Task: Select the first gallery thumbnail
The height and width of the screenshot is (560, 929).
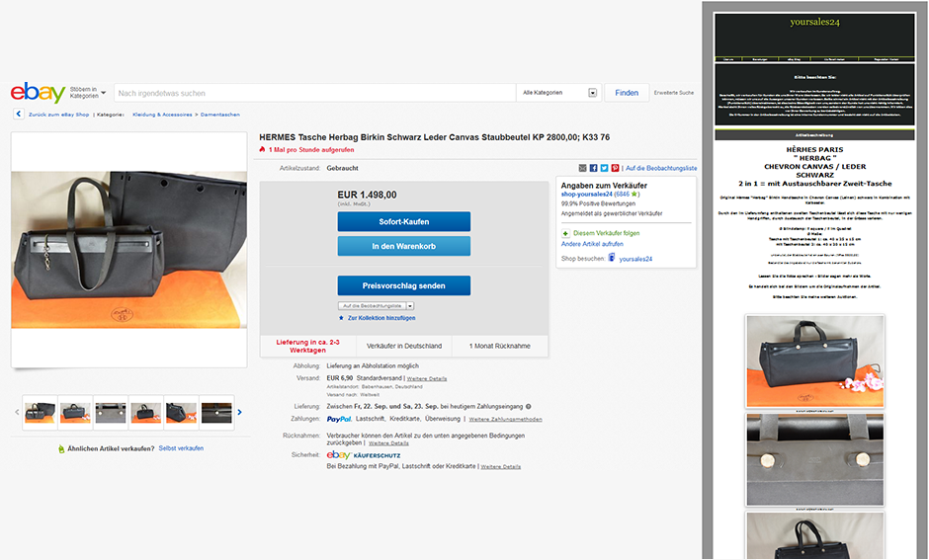Action: [41, 412]
